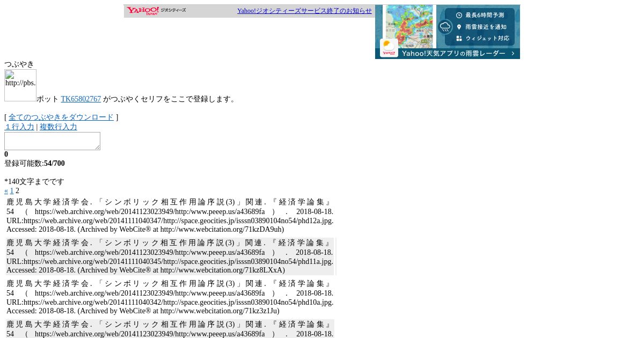Focus the tweet text input box
Image resolution: width=644 pixels, height=338 pixels.
52,141
